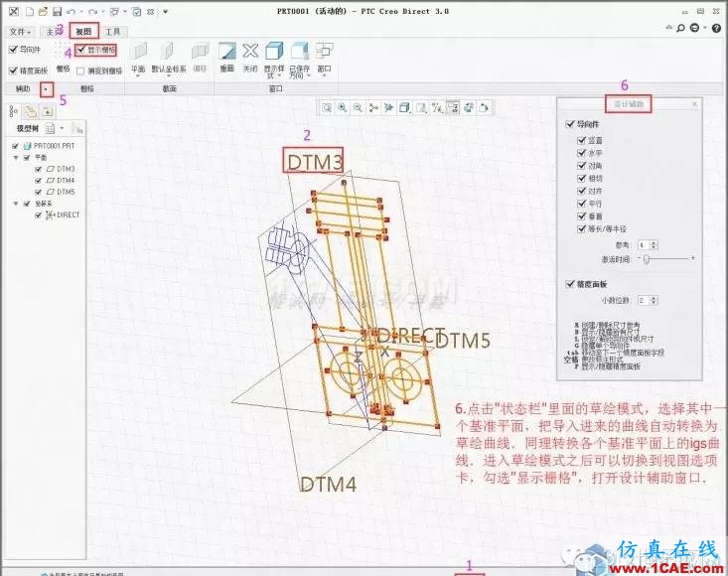
Task: Click the 已保存方向 saved orientation icon
Action: pyautogui.click(x=300, y=51)
